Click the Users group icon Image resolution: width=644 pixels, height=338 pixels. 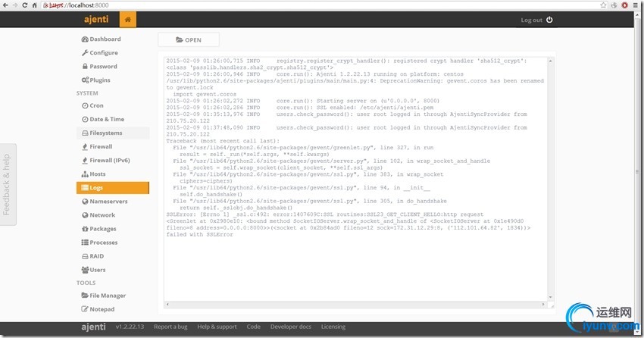point(85,270)
